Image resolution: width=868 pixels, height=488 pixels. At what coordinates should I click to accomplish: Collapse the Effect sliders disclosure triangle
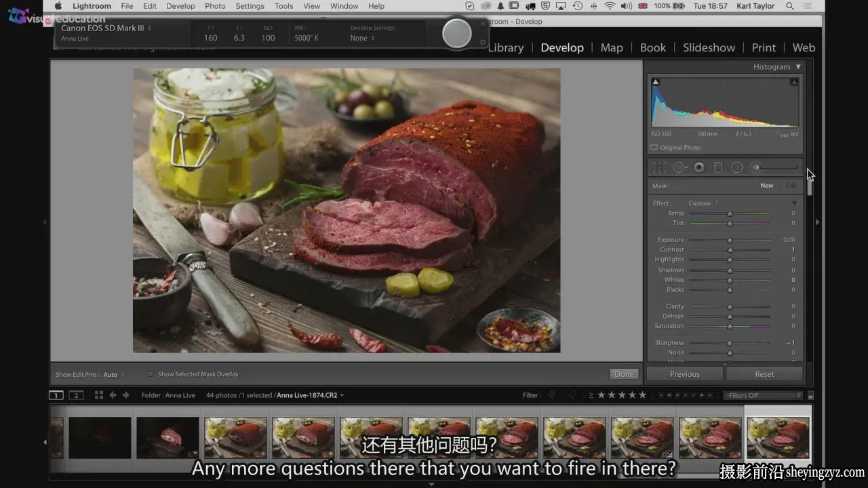[794, 203]
